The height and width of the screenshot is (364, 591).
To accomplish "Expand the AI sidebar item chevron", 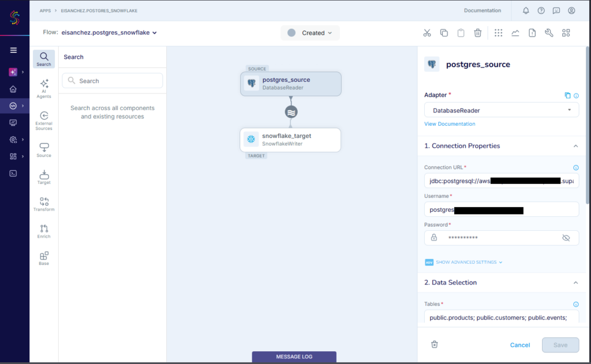I will pos(23,72).
